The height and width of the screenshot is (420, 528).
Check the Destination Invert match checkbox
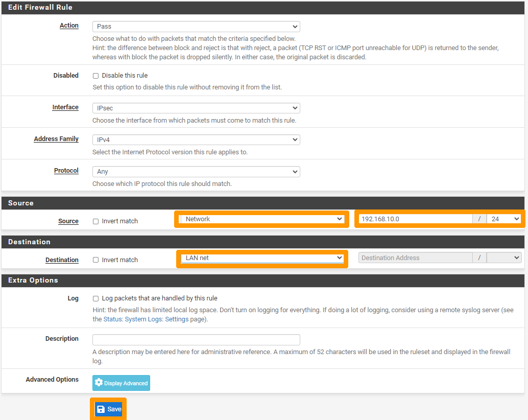(95, 260)
